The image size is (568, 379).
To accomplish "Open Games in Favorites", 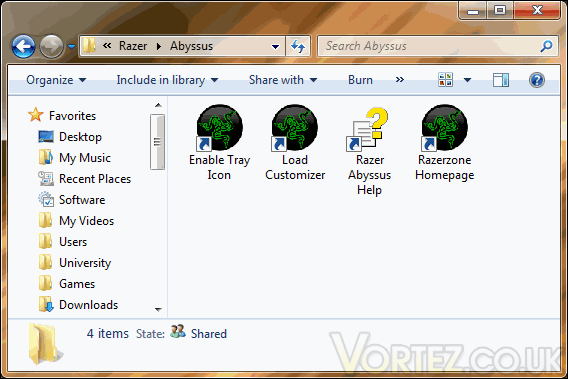I will coord(77,284).
